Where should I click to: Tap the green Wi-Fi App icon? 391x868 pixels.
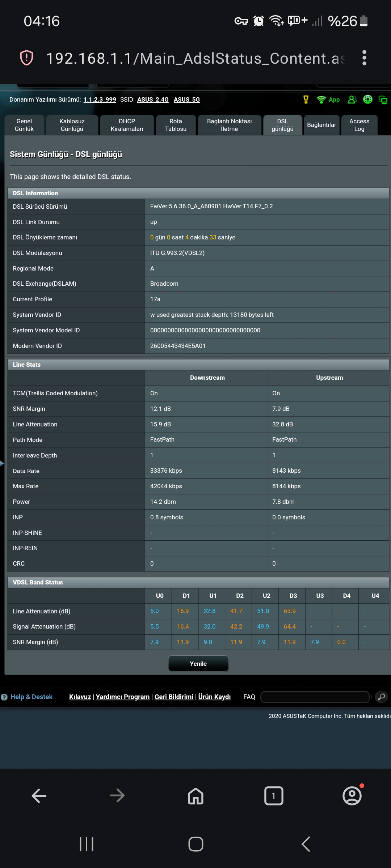click(328, 99)
